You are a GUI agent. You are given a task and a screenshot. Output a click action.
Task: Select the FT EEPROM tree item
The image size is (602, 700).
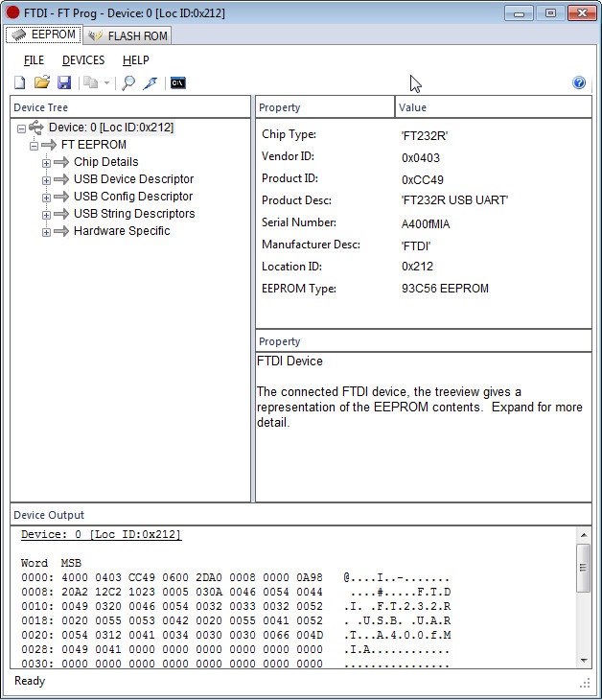point(94,145)
